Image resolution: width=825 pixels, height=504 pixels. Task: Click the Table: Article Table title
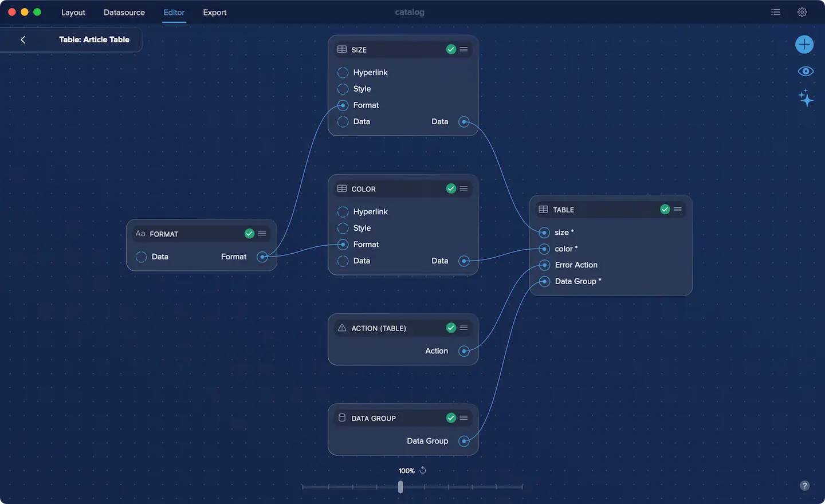(95, 40)
